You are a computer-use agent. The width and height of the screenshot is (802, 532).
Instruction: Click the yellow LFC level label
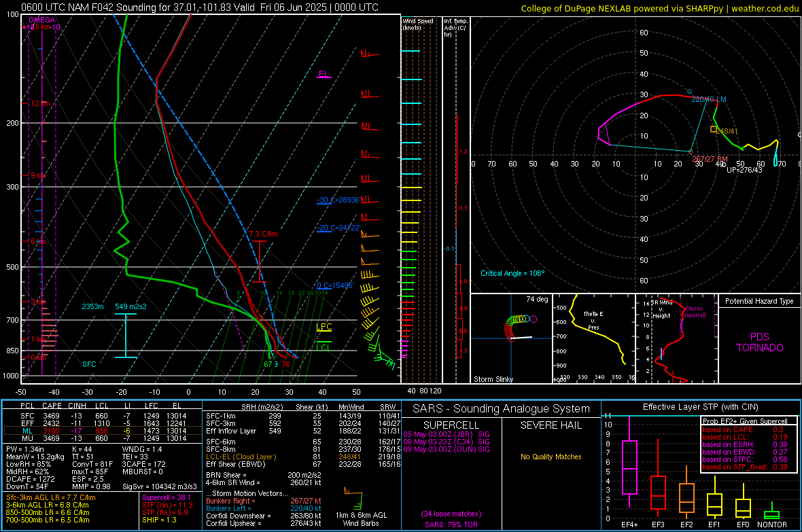pos(324,327)
